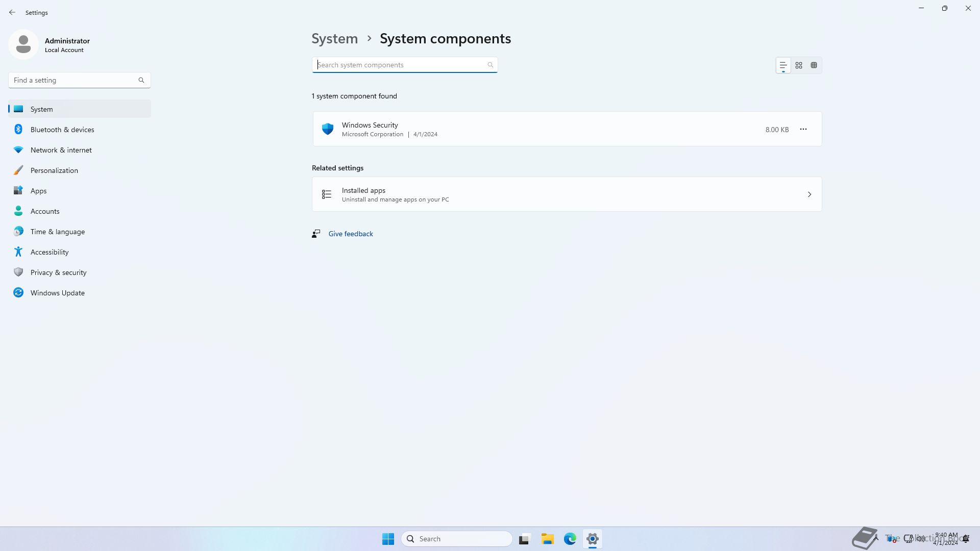Open Network & internet settings
This screenshot has width=980, height=551.
(61, 150)
